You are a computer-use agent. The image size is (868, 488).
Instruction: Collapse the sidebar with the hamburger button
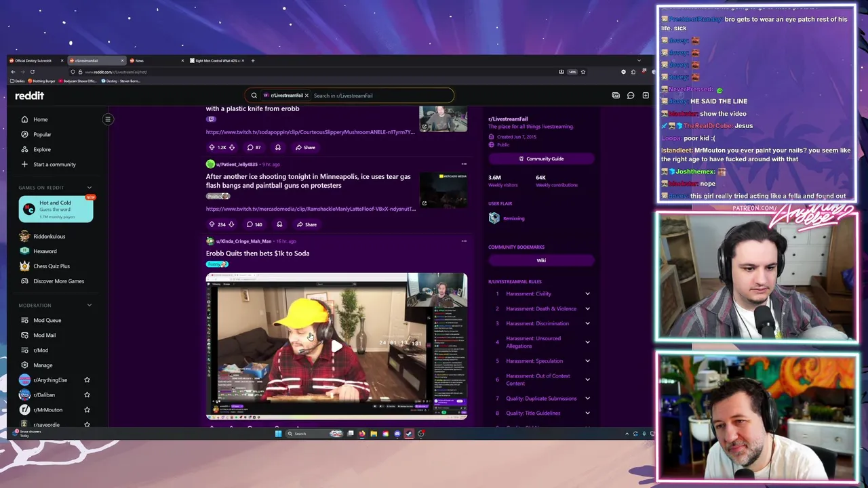coord(108,119)
